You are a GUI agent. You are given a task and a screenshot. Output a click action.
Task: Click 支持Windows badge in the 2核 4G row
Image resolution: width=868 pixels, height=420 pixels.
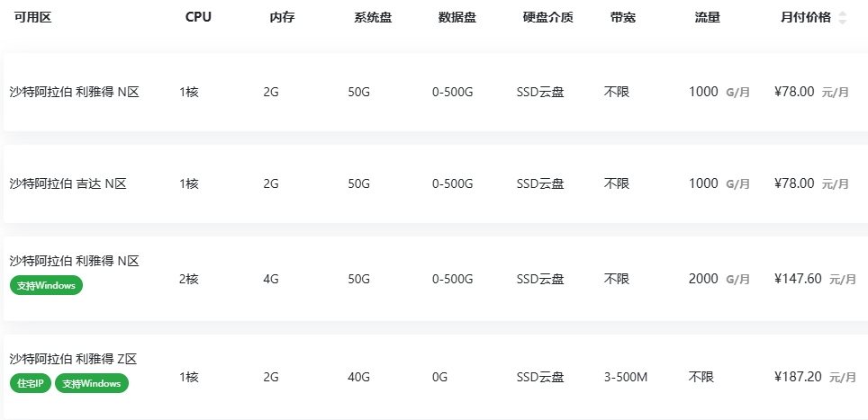pos(46,285)
